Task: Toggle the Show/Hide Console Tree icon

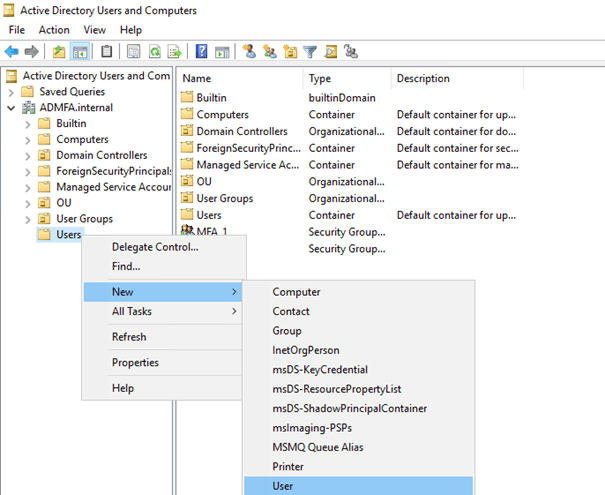Action: [78, 51]
